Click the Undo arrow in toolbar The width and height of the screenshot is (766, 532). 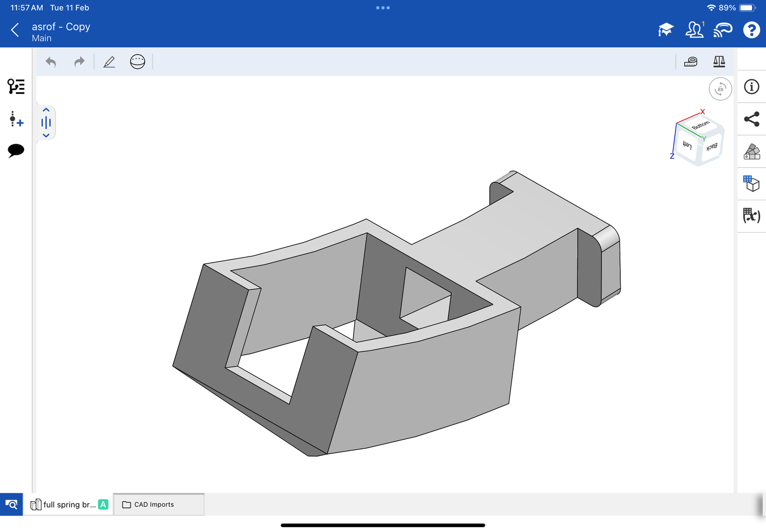click(51, 62)
